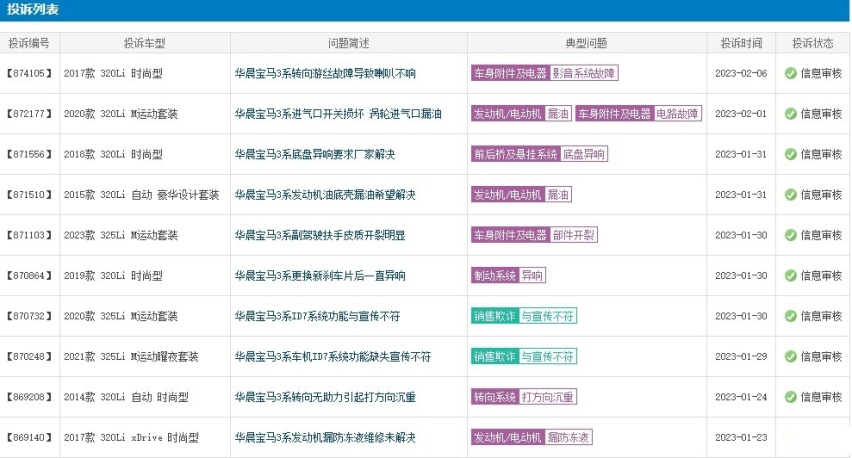The height and width of the screenshot is (458, 852).
Task: Click 发动机/电动机 tag in row 872177
Action: tap(508, 114)
